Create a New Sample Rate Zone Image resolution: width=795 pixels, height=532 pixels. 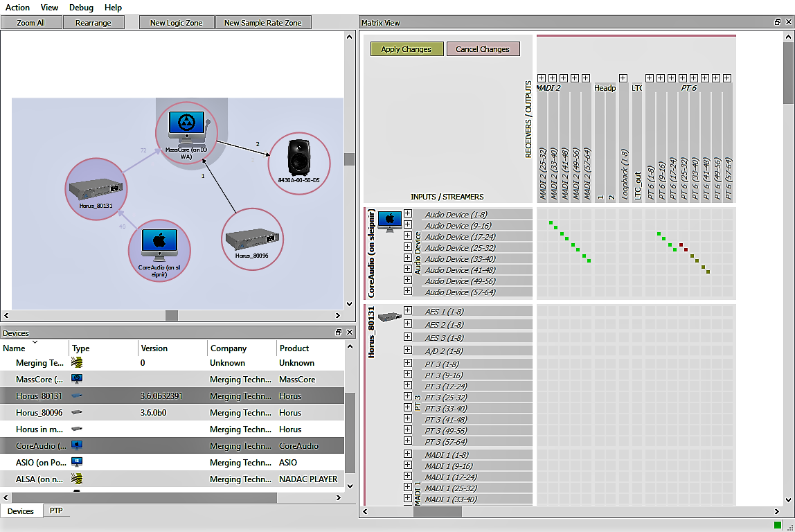pyautogui.click(x=263, y=22)
